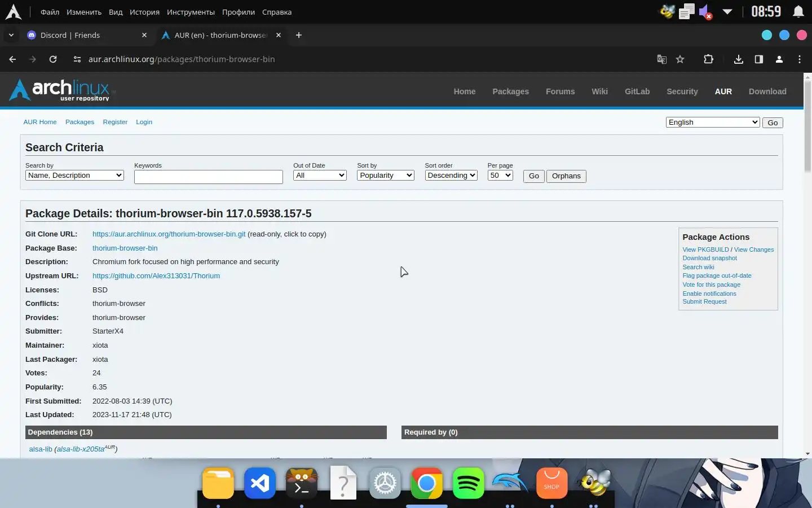
Task: Open Файл menu
Action: click(x=50, y=12)
